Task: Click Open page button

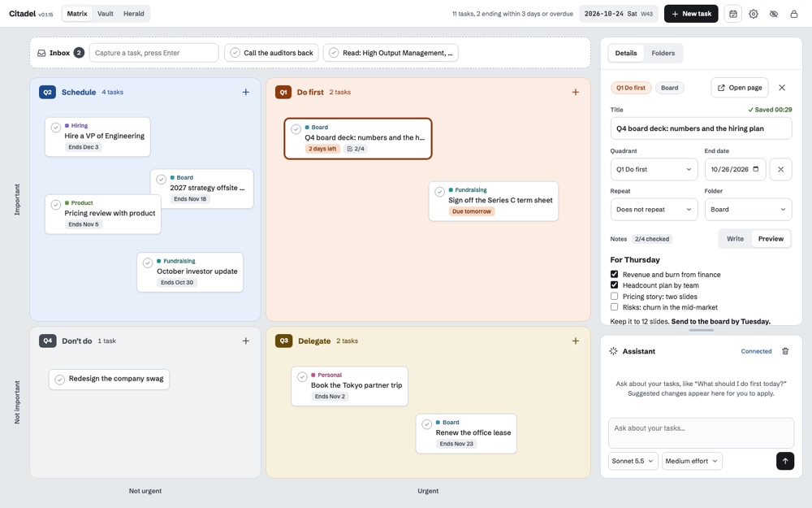Action: 740,88
